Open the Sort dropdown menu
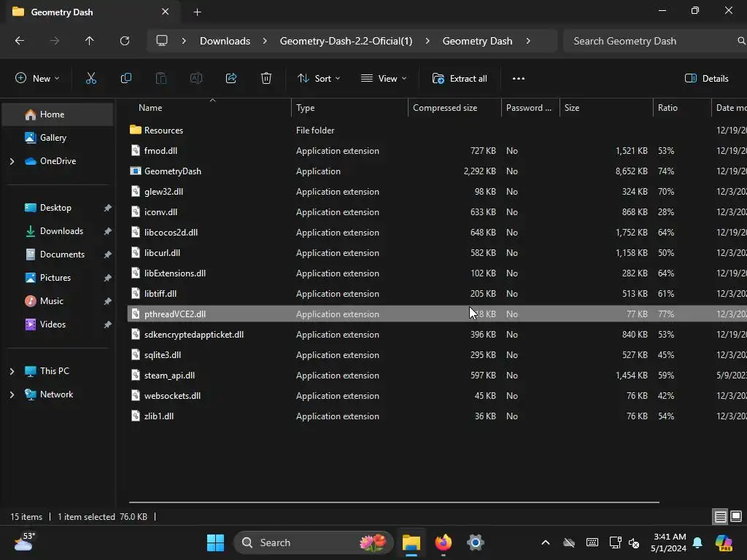The height and width of the screenshot is (560, 747). point(318,79)
